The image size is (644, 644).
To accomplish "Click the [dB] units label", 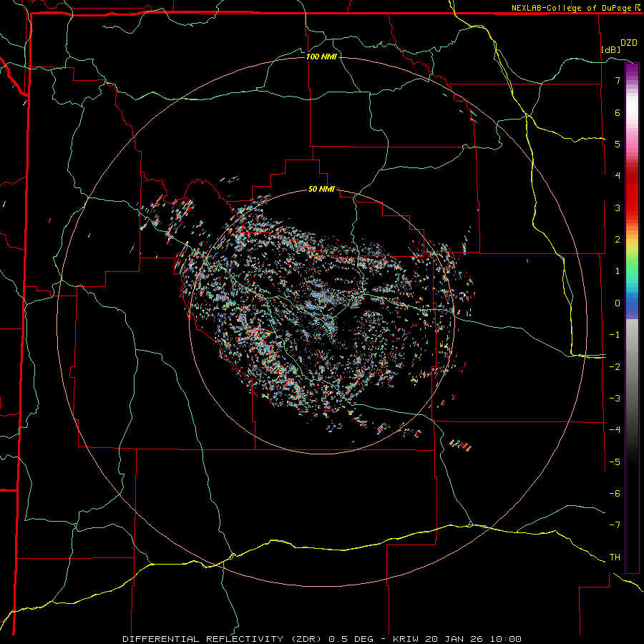I will pos(611,49).
